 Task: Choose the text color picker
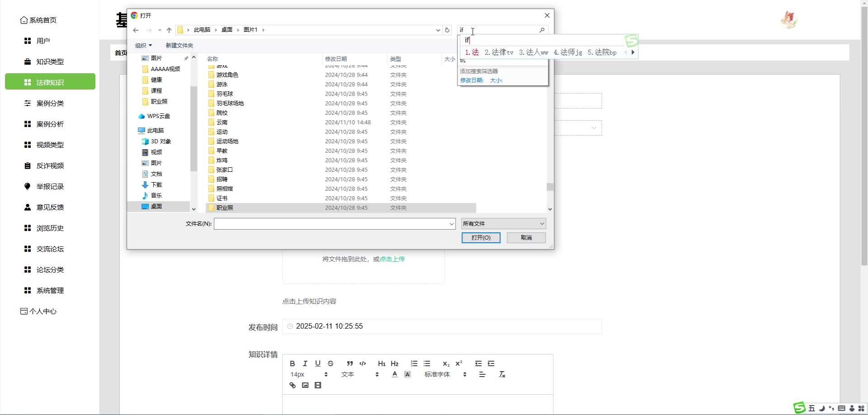[395, 374]
